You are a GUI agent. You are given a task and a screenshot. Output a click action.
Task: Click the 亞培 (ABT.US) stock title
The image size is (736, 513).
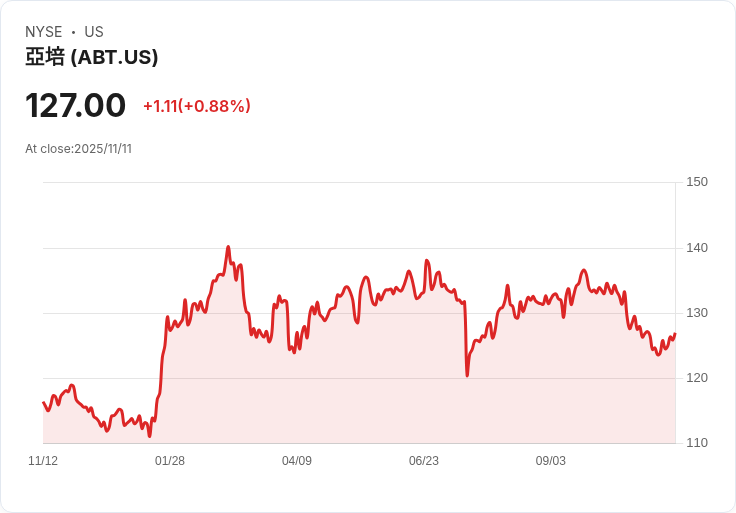coord(92,57)
